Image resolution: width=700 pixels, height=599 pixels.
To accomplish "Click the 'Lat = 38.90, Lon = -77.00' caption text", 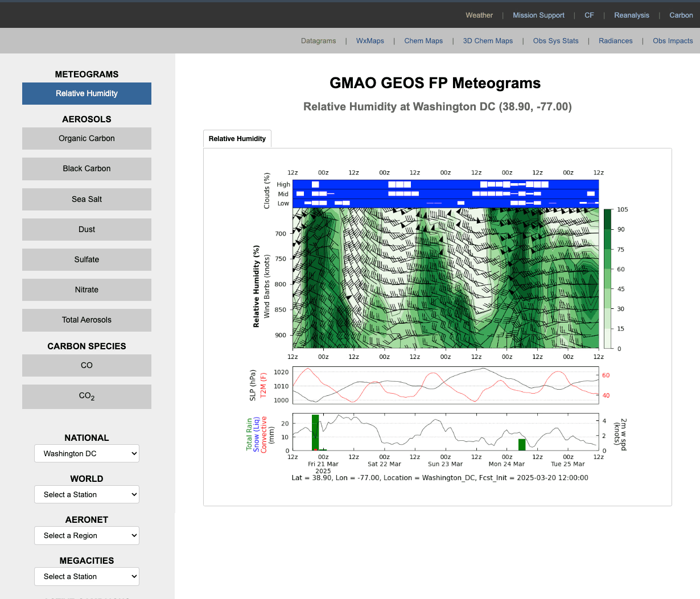I will [x=440, y=478].
